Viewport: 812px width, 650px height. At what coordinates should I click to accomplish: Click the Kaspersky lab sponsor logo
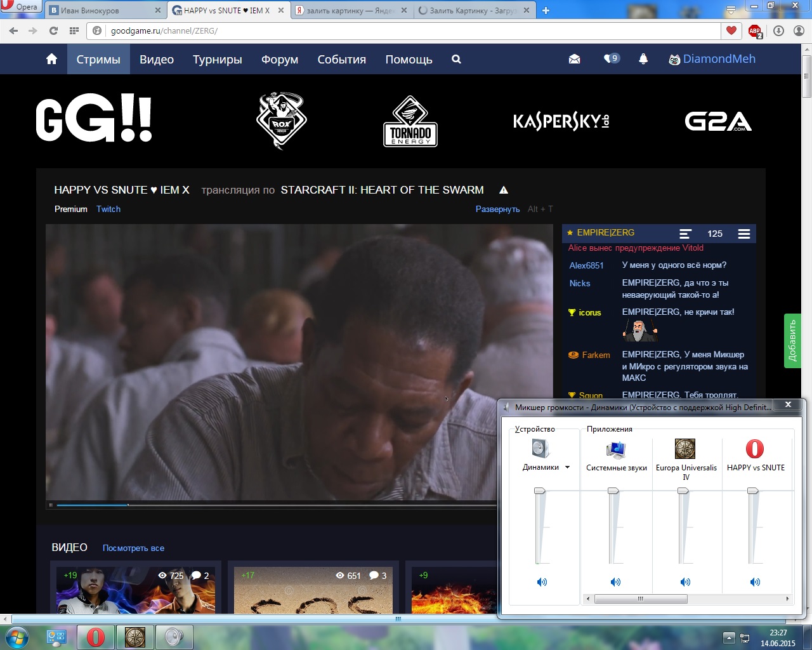(561, 121)
